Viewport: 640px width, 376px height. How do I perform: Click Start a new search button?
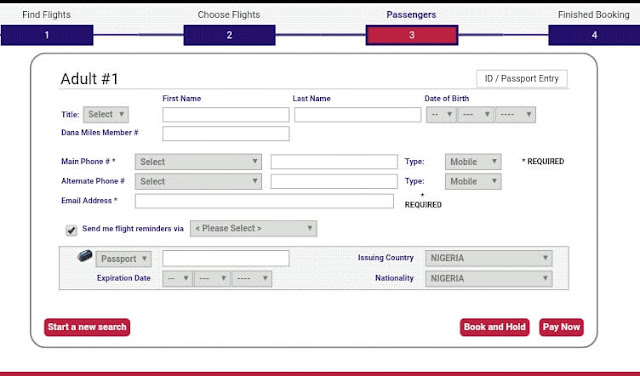point(87,327)
